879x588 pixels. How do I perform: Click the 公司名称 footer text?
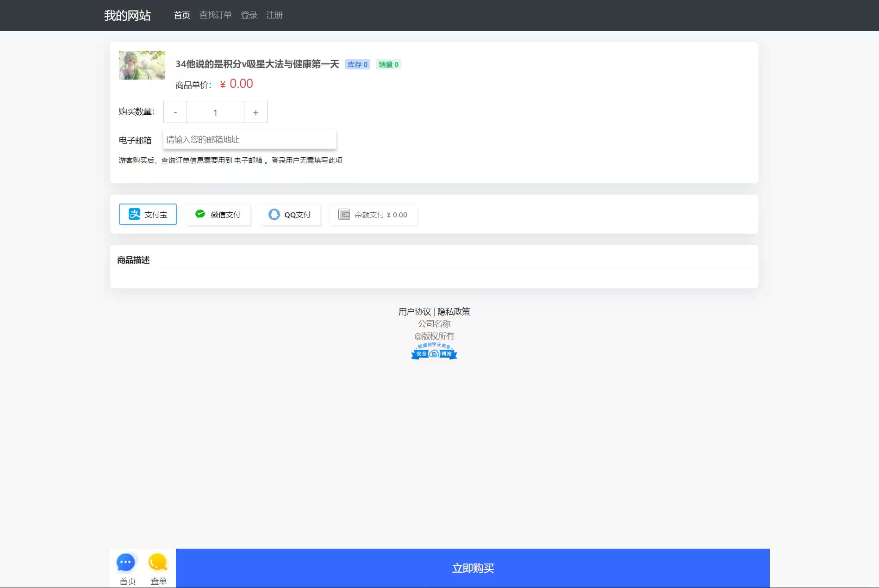point(434,323)
